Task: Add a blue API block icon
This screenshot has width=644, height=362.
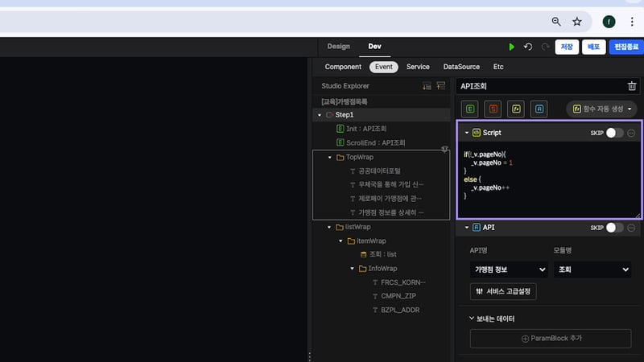Action: pos(539,109)
